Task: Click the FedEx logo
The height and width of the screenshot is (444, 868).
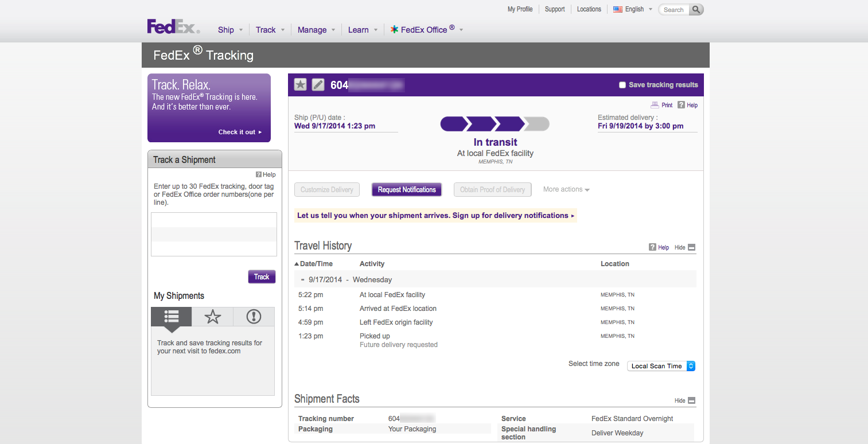Action: [173, 26]
